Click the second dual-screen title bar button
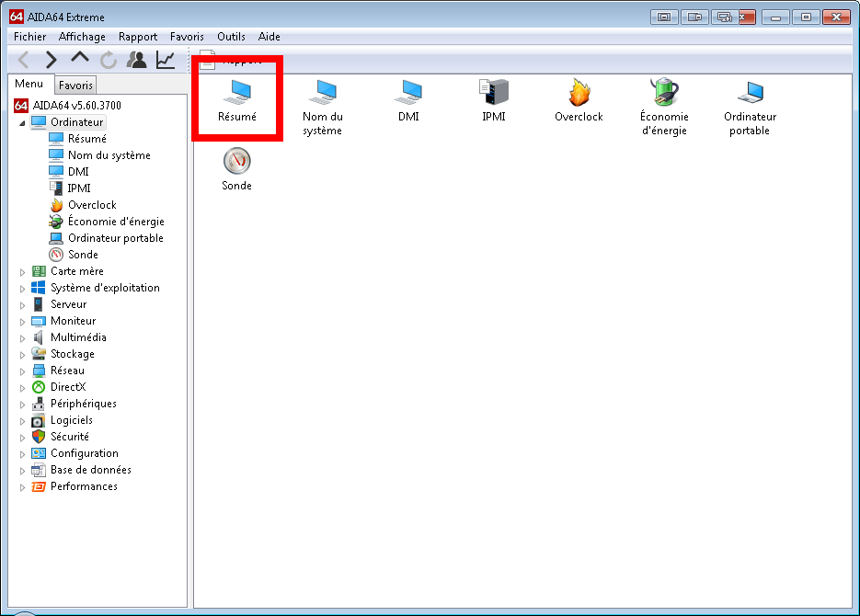Screen dimensions: 860x616 click(x=694, y=17)
